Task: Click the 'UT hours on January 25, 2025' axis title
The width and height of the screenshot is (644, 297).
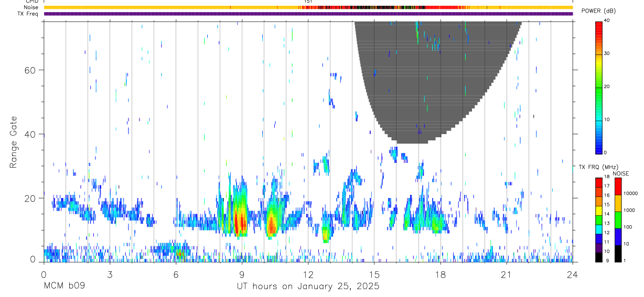Action: click(307, 287)
